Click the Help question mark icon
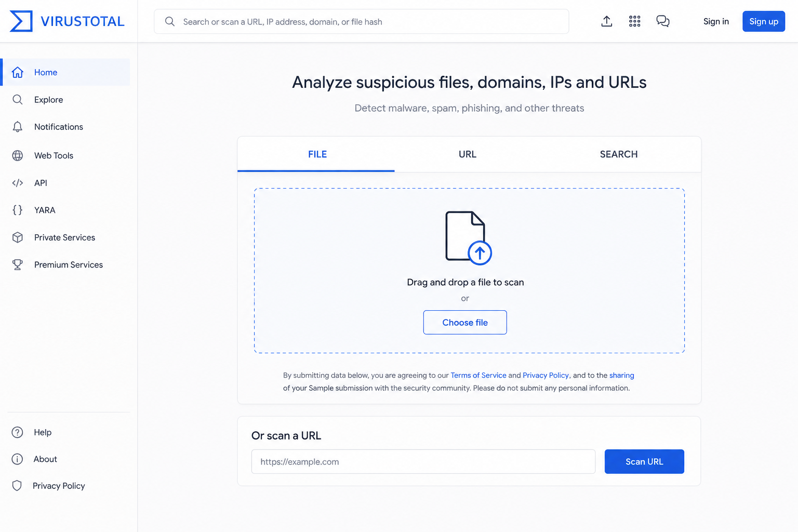This screenshot has height=532, width=798. (18, 432)
